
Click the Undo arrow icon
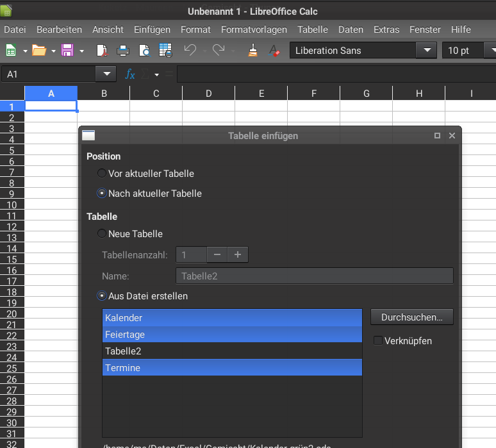tap(190, 50)
